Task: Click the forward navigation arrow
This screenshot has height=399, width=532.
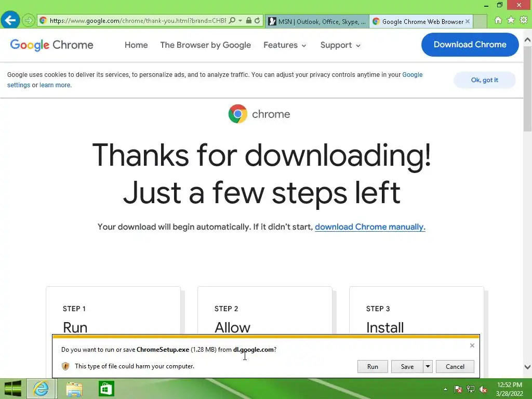Action: click(x=29, y=21)
